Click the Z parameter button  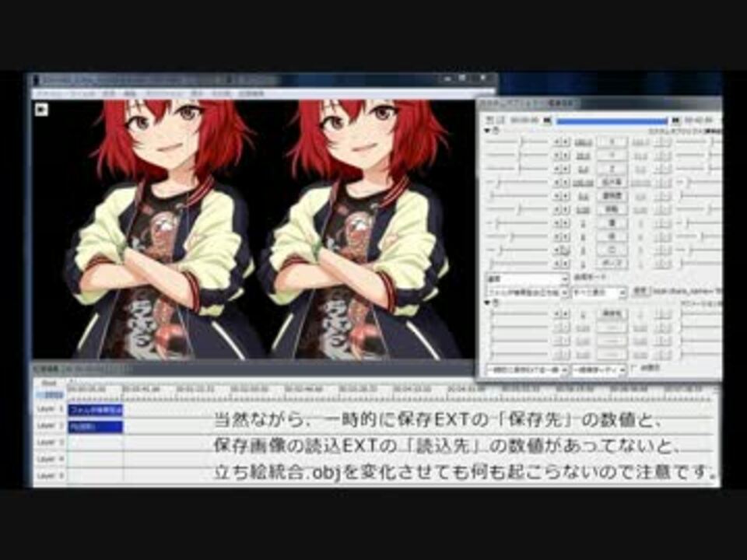point(612,169)
